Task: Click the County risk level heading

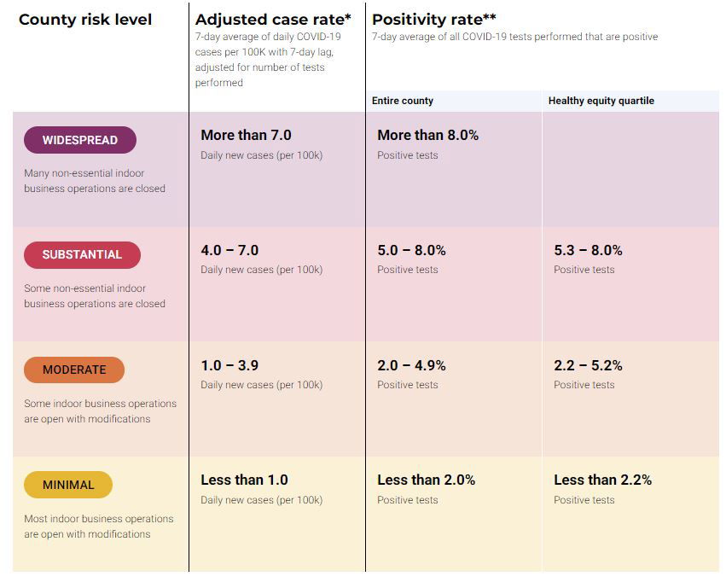Action: click(85, 20)
